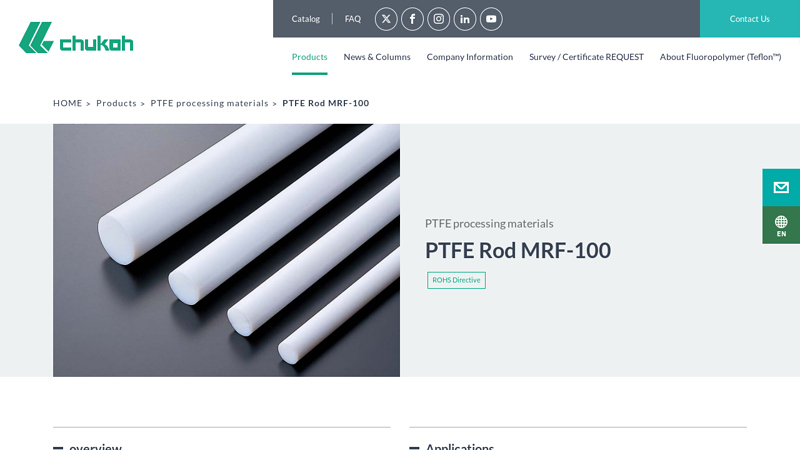Viewport: 800px width, 450px height.
Task: Open the LinkedIn social icon
Action: click(x=465, y=19)
